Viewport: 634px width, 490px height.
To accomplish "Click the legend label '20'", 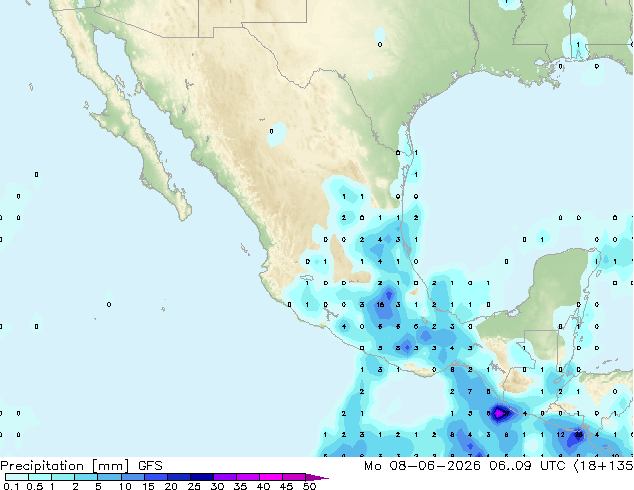I will [171, 486].
